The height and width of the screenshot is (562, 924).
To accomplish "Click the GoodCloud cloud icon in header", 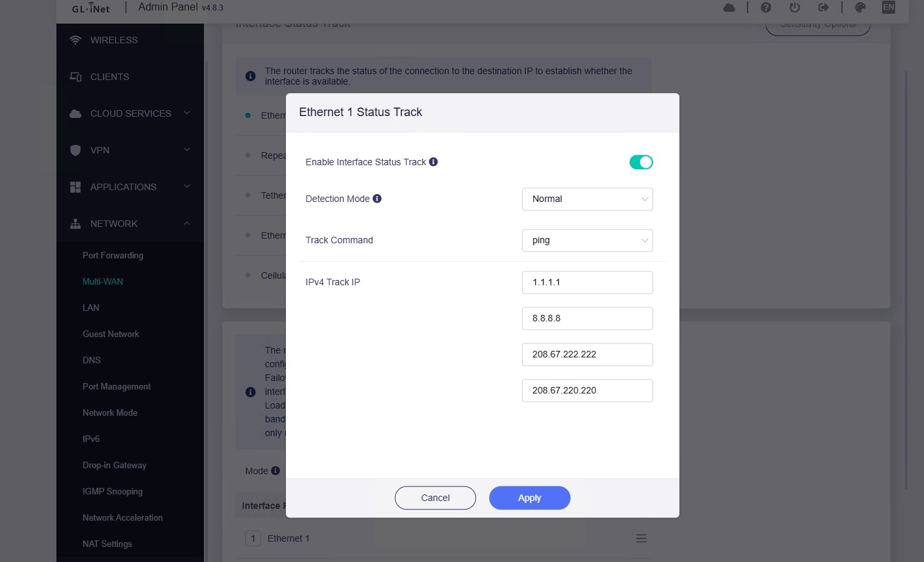I will pyautogui.click(x=729, y=8).
